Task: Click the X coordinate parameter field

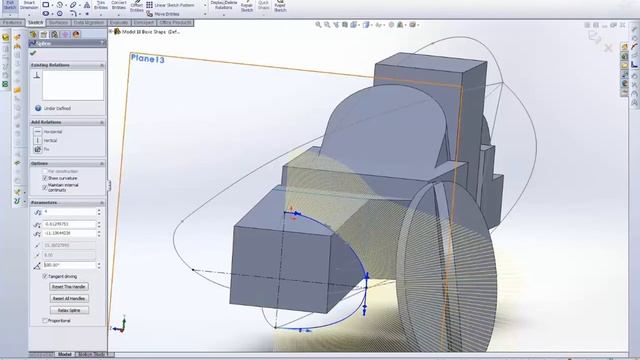Action: tap(69, 224)
